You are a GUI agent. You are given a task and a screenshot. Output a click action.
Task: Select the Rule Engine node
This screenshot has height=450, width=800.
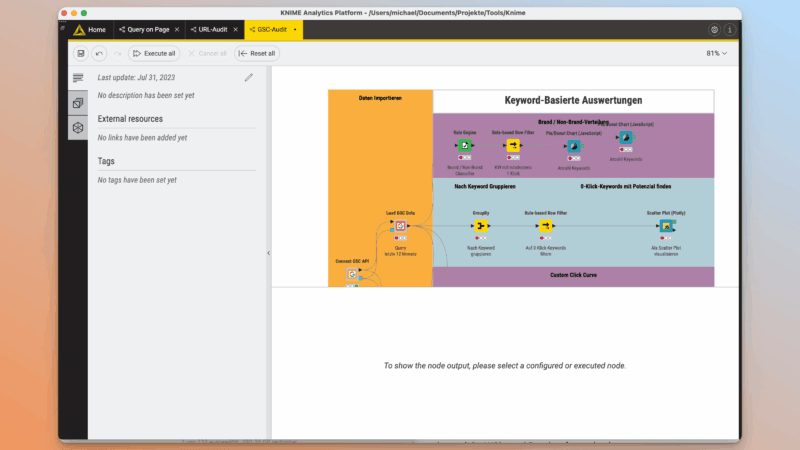click(x=465, y=145)
